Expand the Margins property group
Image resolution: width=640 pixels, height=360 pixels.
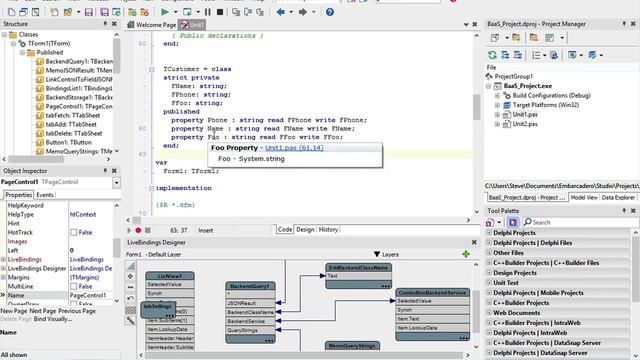(x=3, y=277)
